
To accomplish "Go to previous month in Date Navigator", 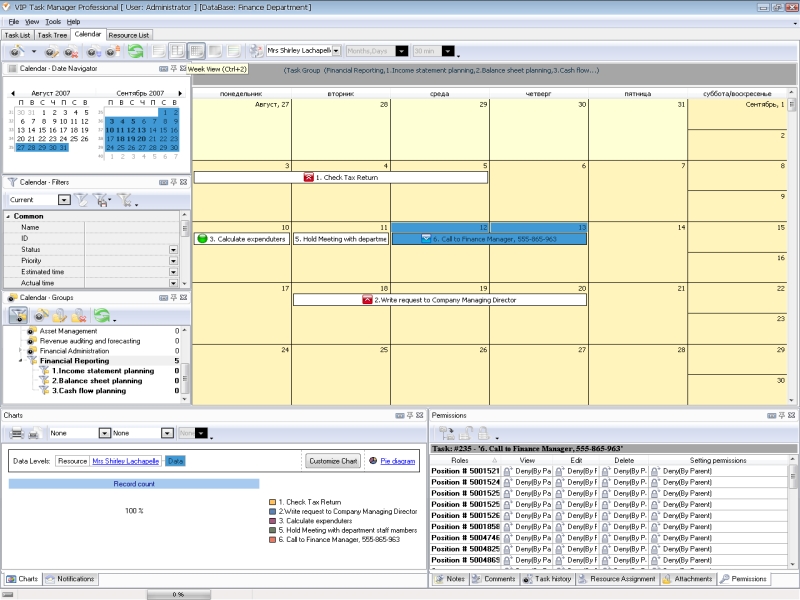I will click(x=13, y=93).
